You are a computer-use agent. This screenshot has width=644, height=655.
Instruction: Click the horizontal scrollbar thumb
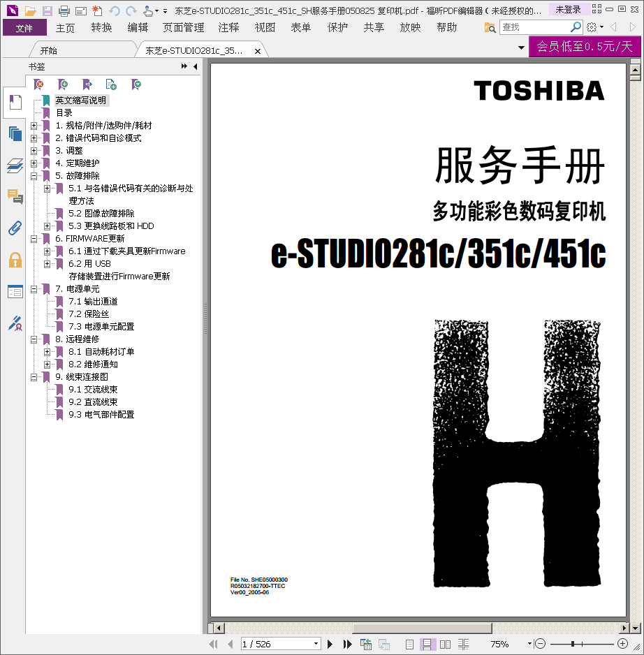point(422,628)
